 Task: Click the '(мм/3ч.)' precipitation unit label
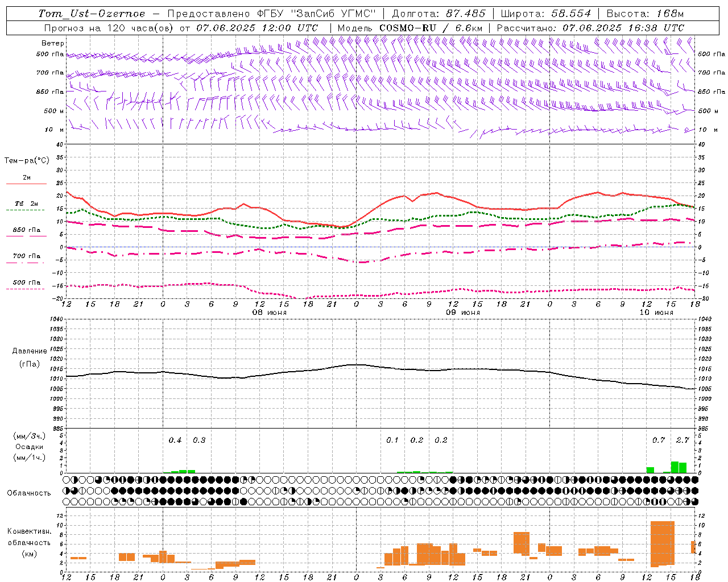(x=30, y=436)
